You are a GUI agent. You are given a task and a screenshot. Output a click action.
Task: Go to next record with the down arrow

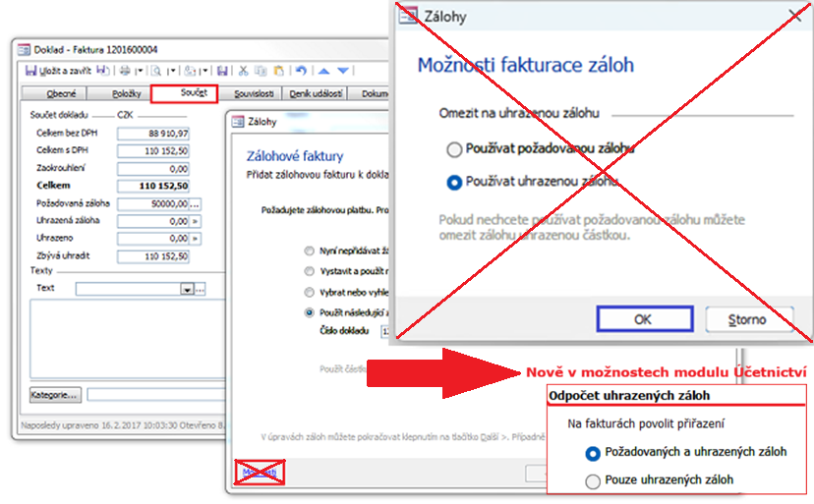click(x=343, y=71)
